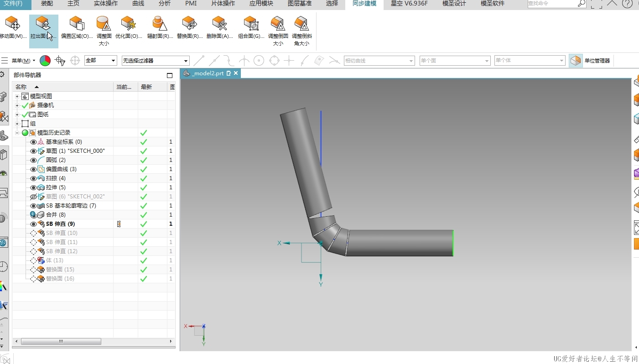
Task: Click the 最新 column header
Action: click(x=153, y=87)
